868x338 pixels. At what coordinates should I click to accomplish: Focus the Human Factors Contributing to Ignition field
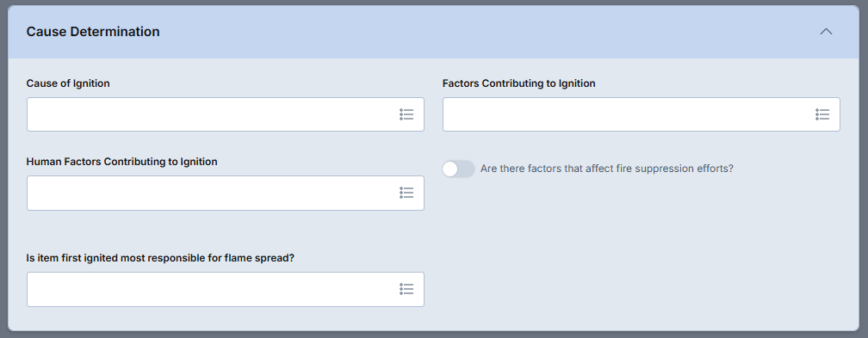tap(226, 193)
